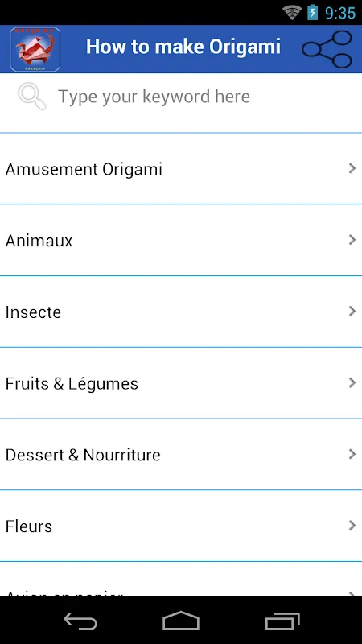Tap the recent apps navigation icon
The image size is (362, 644).
[x=282, y=620]
